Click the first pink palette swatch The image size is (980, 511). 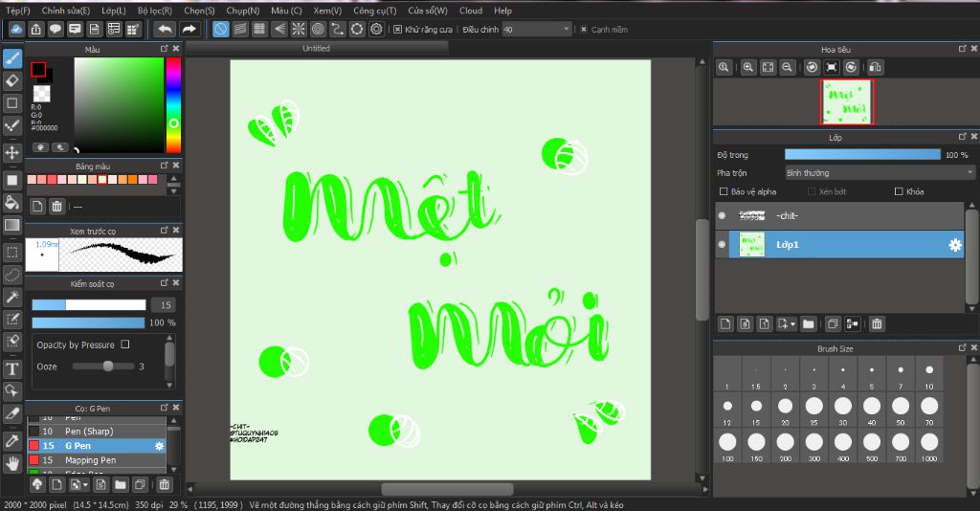[32, 179]
